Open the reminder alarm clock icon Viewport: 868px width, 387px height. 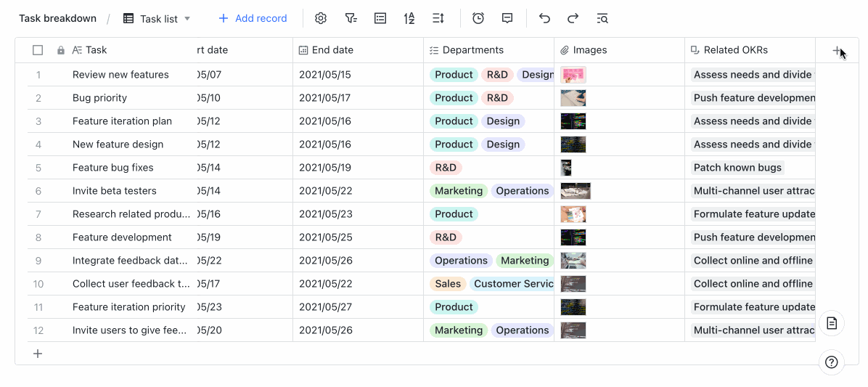point(478,18)
